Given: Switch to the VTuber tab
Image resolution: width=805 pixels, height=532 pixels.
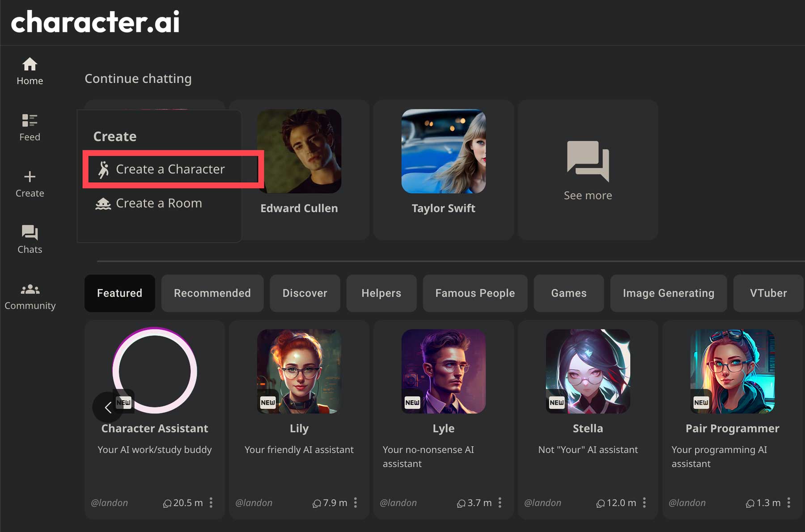Looking at the screenshot, I should [768, 293].
